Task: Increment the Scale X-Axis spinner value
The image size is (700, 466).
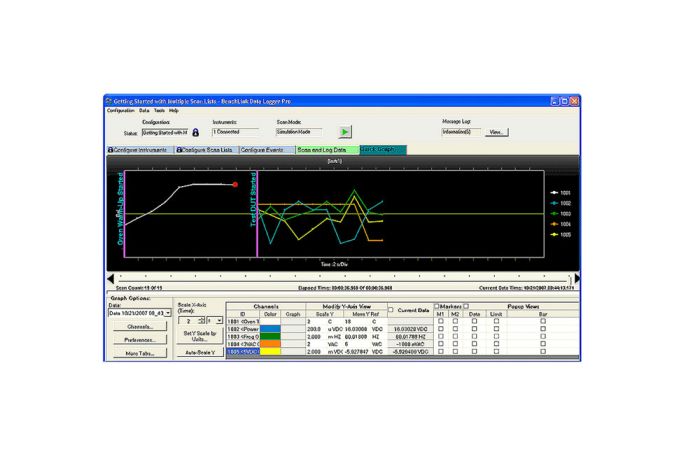Action: pos(201,319)
